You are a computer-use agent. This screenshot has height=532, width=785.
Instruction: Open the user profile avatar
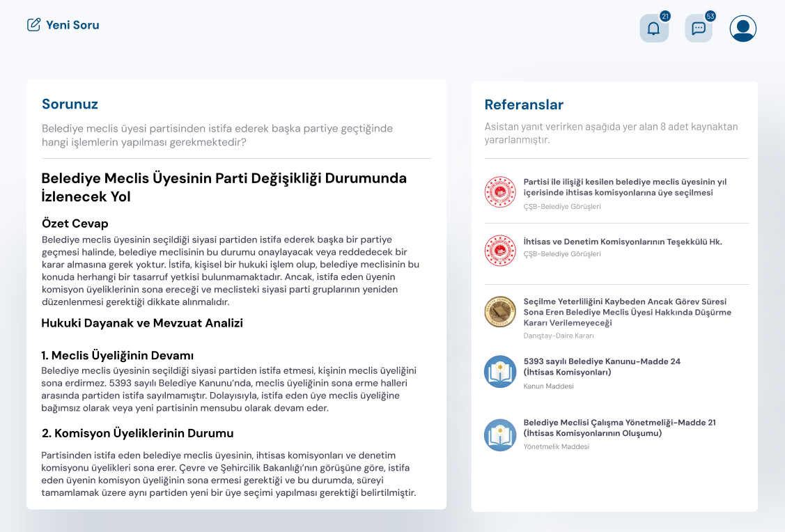click(x=743, y=29)
